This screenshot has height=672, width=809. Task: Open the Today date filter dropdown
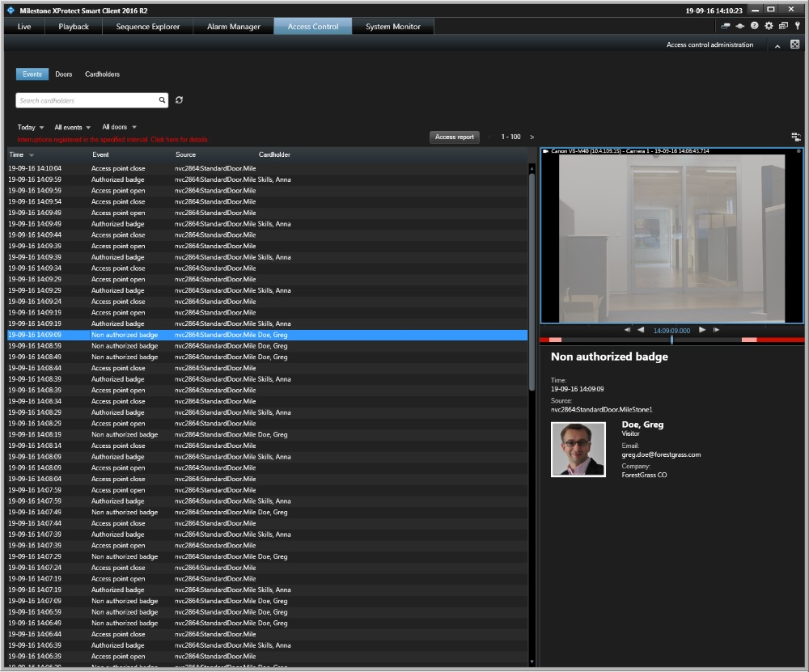(29, 127)
